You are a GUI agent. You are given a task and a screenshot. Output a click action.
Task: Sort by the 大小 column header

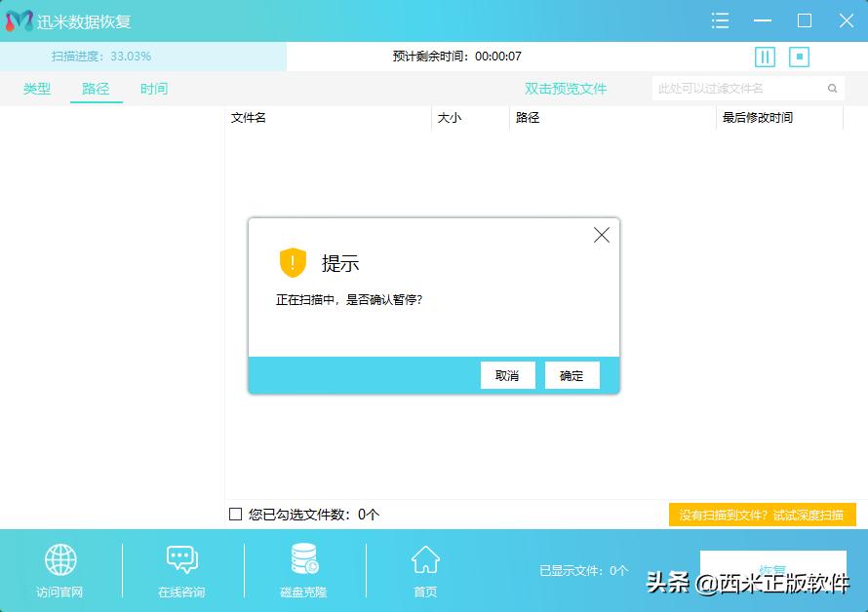(x=470, y=117)
